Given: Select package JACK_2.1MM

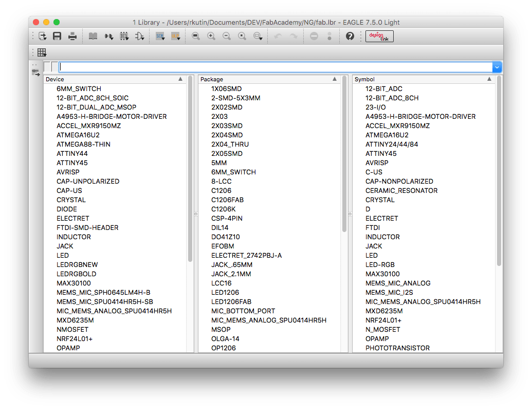Looking at the screenshot, I should pyautogui.click(x=231, y=274).
